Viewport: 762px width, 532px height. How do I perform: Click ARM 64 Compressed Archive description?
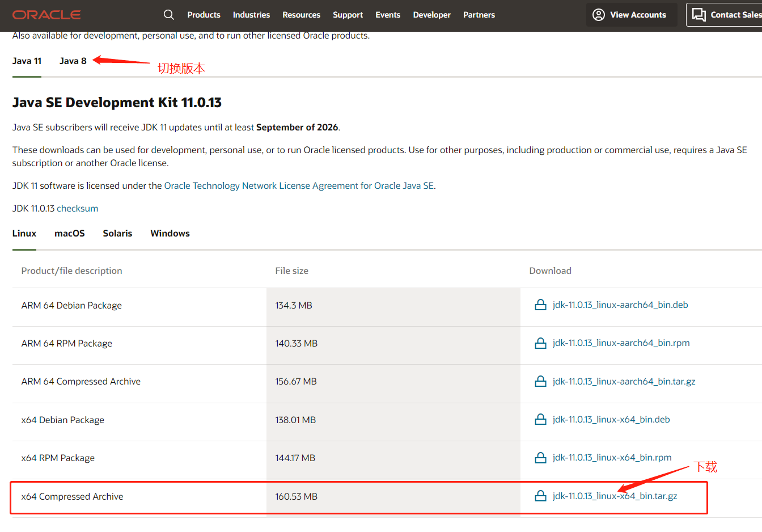pos(81,381)
